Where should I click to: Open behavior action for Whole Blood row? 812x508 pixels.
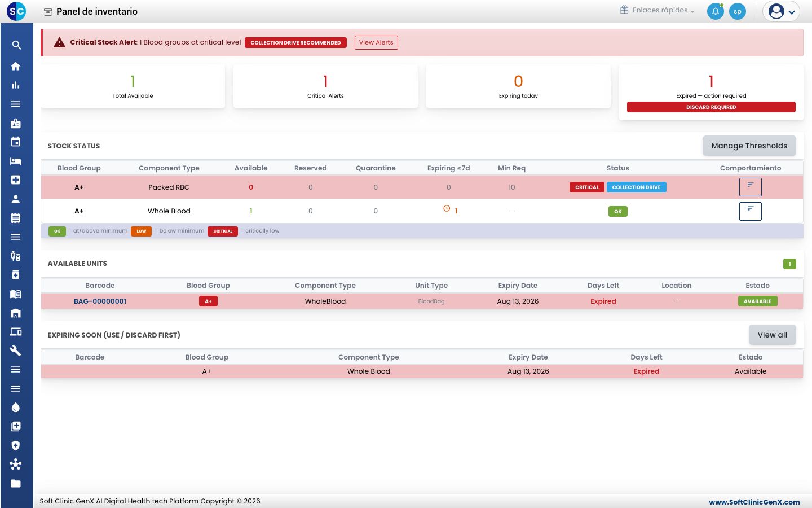tap(750, 211)
